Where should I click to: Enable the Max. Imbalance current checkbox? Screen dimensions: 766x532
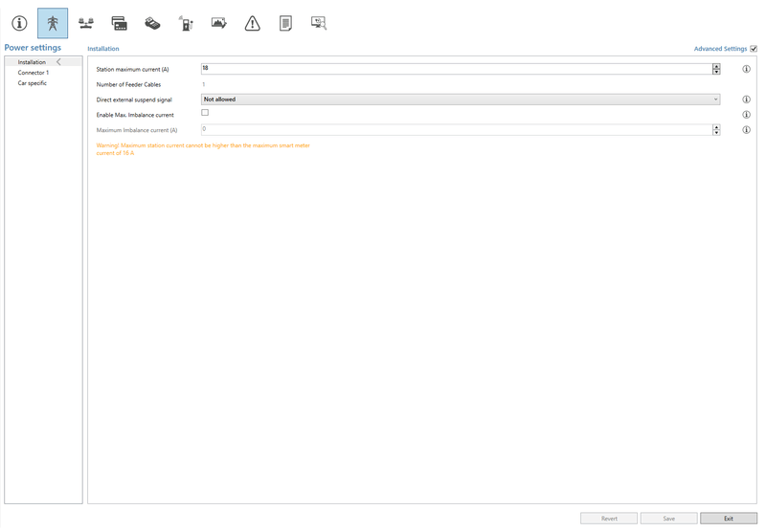point(205,113)
